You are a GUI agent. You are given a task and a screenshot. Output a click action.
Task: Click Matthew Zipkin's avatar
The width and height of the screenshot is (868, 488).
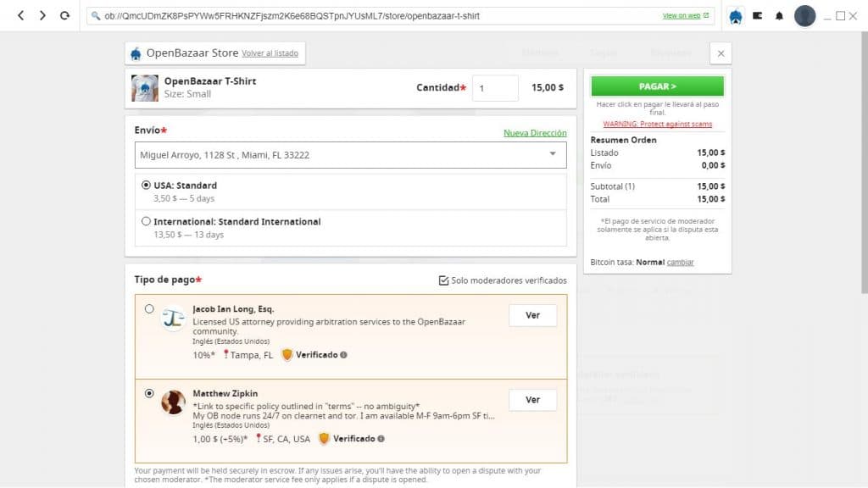[173, 402]
